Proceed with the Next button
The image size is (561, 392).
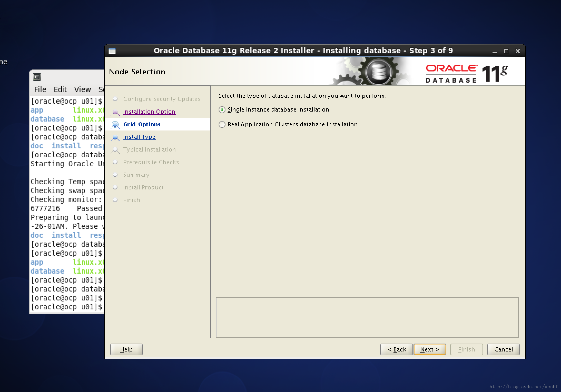click(x=430, y=349)
